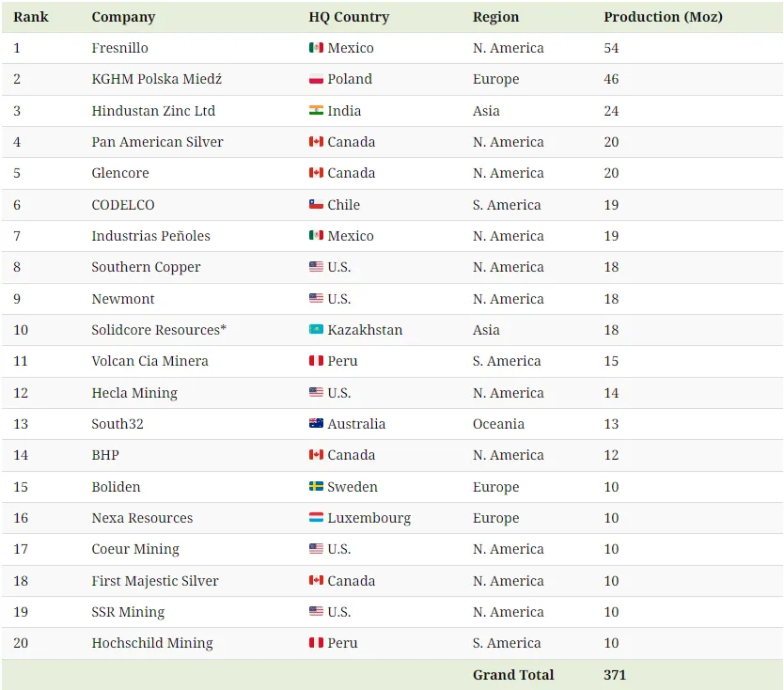Click the Australia flag icon
Image resolution: width=784 pixels, height=690 pixels.
pos(316,424)
